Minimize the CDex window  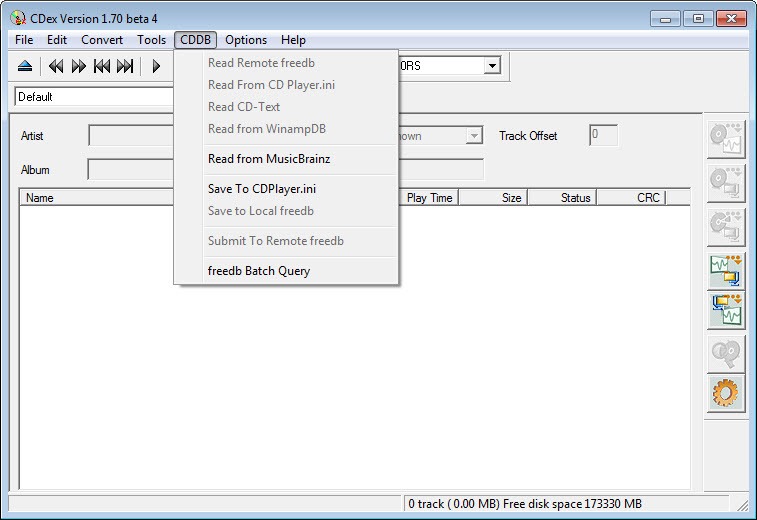665,19
